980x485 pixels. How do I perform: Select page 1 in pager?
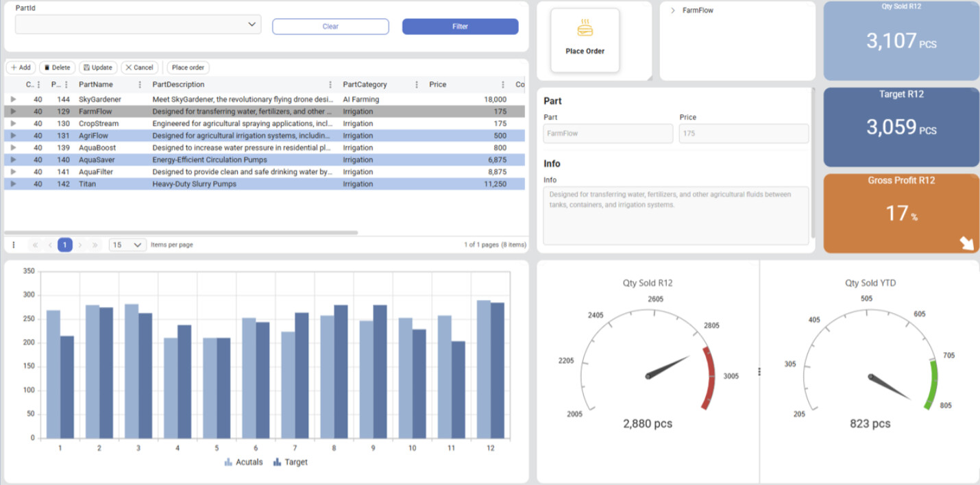point(65,245)
